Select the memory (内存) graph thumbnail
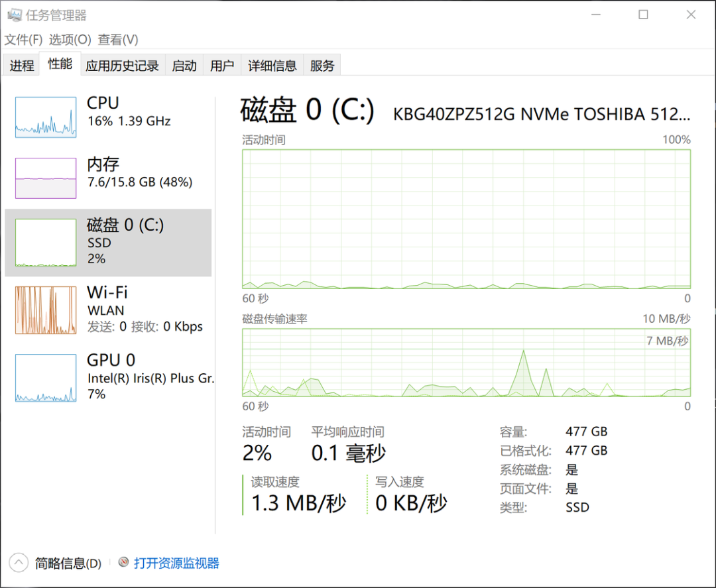This screenshot has height=588, width=716. click(46, 178)
